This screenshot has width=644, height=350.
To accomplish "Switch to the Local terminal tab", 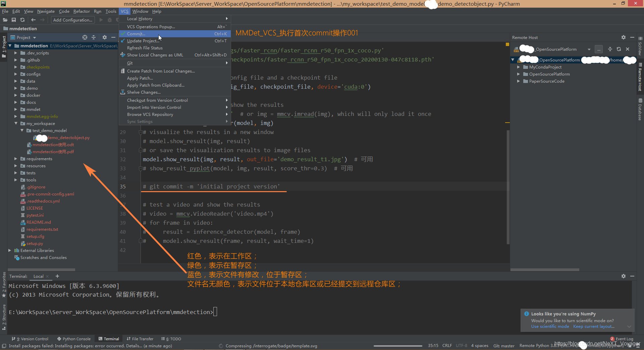I will tap(38, 276).
